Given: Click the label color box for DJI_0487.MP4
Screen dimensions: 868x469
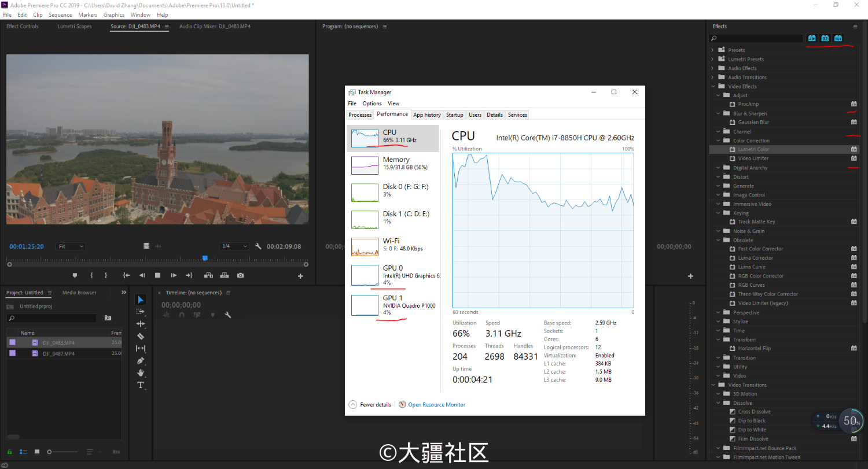Looking at the screenshot, I should tap(13, 353).
